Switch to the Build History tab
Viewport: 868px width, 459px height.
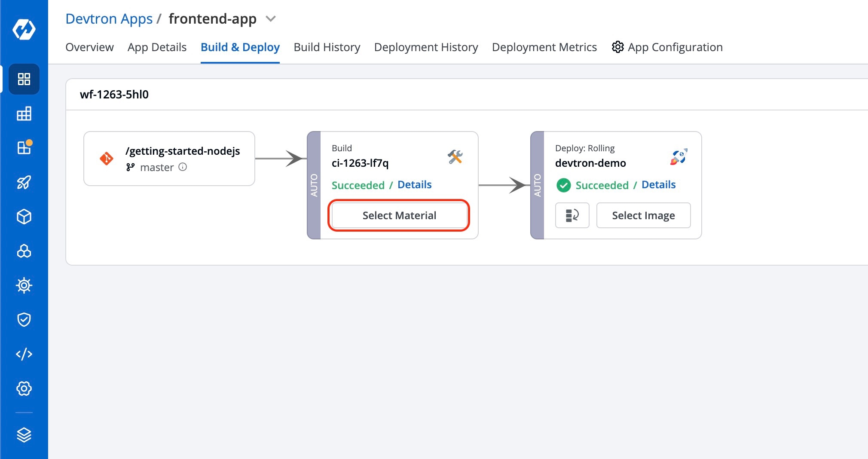(327, 47)
